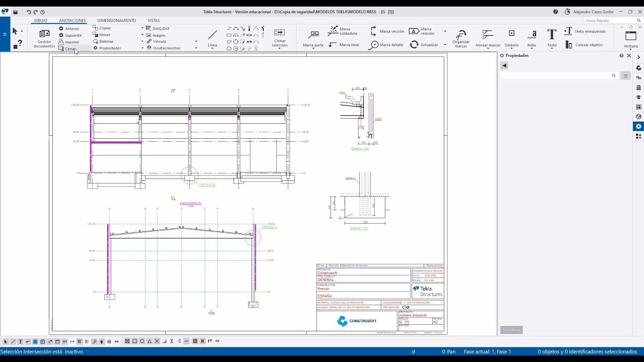Close the Propiedades side panel
The width and height of the screenshot is (644, 362).
[628, 55]
